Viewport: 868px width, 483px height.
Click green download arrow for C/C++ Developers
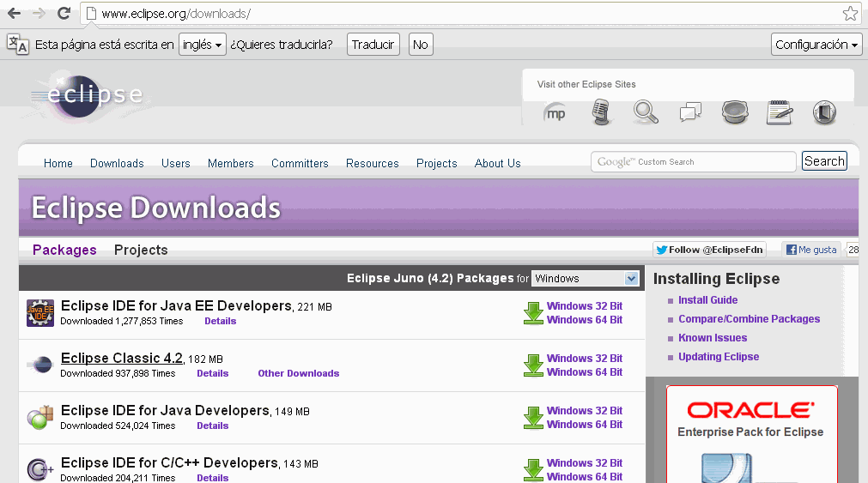click(534, 470)
